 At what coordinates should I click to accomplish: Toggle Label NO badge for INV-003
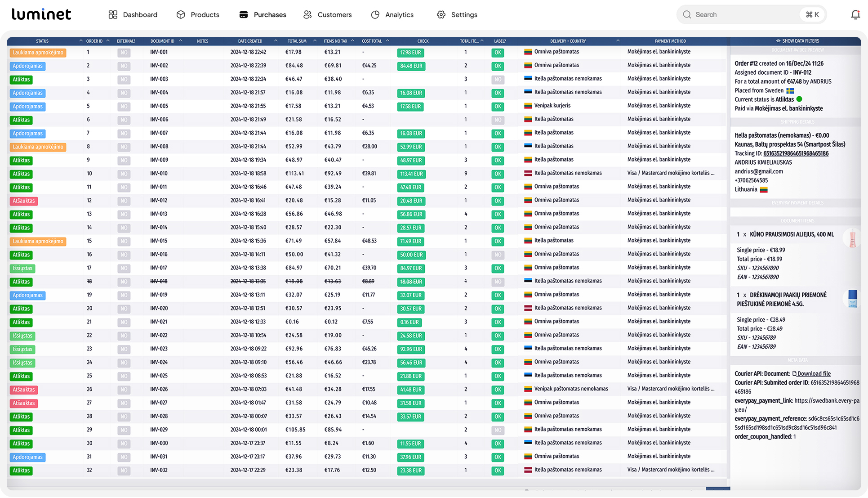(x=497, y=80)
